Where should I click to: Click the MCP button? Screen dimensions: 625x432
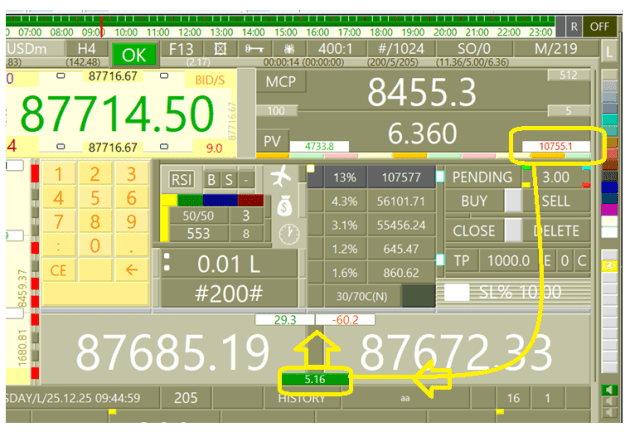point(281,82)
